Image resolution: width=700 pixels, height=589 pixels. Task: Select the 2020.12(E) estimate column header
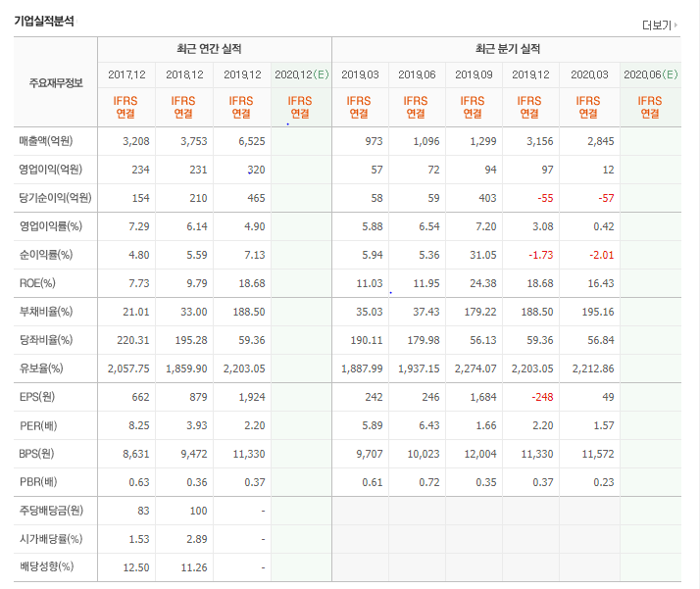[x=302, y=74]
